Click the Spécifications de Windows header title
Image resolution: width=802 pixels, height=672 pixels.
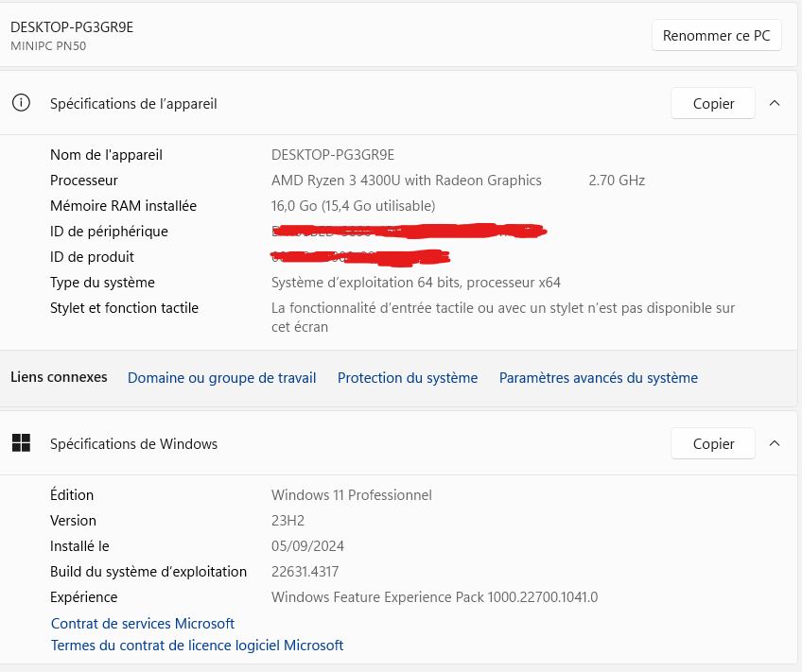133,444
